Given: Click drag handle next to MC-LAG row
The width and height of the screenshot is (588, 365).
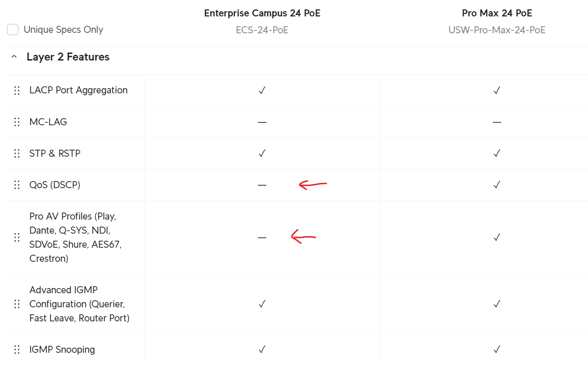Looking at the screenshot, I should [17, 122].
